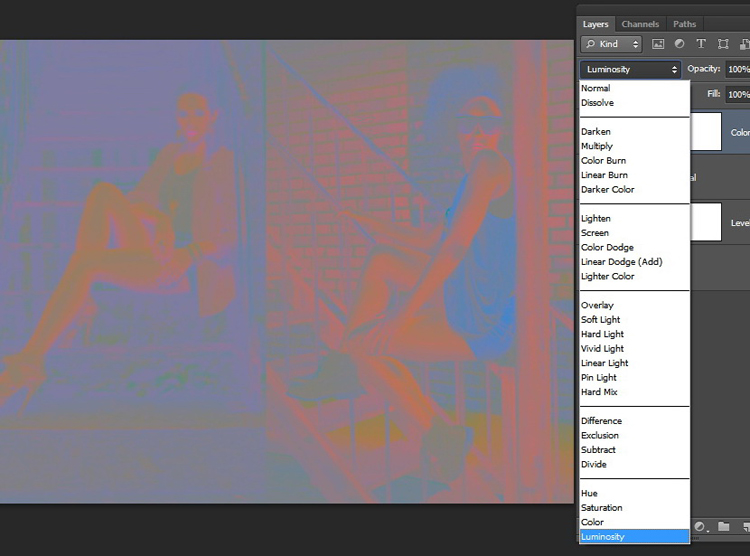Choose Divide blend mode
The width and height of the screenshot is (750, 556).
634,464
